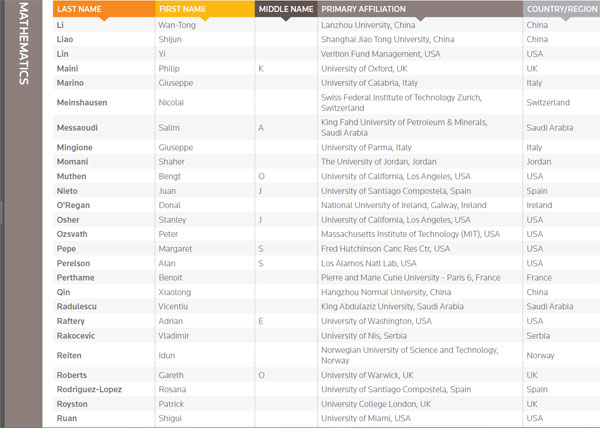Screen dimensions: 600x428
Task: Click affiliation 'University of Warwick, UK'
Action: tap(367, 375)
